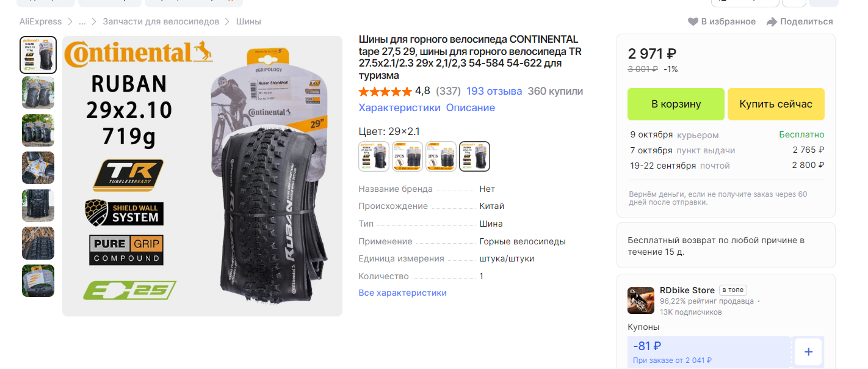This screenshot has height=369, width=868.
Task: Click the heart icon for В избранное
Action: tap(693, 22)
